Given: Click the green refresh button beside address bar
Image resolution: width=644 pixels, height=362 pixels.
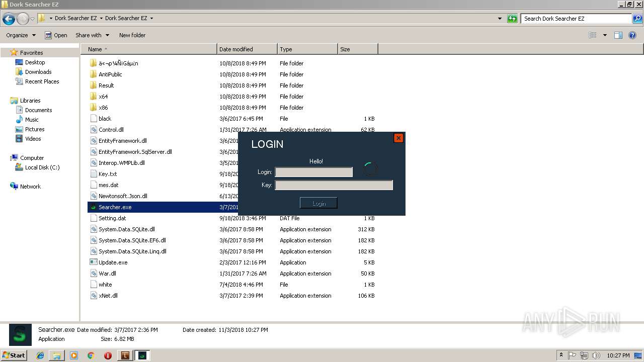Looking at the screenshot, I should pyautogui.click(x=512, y=19).
